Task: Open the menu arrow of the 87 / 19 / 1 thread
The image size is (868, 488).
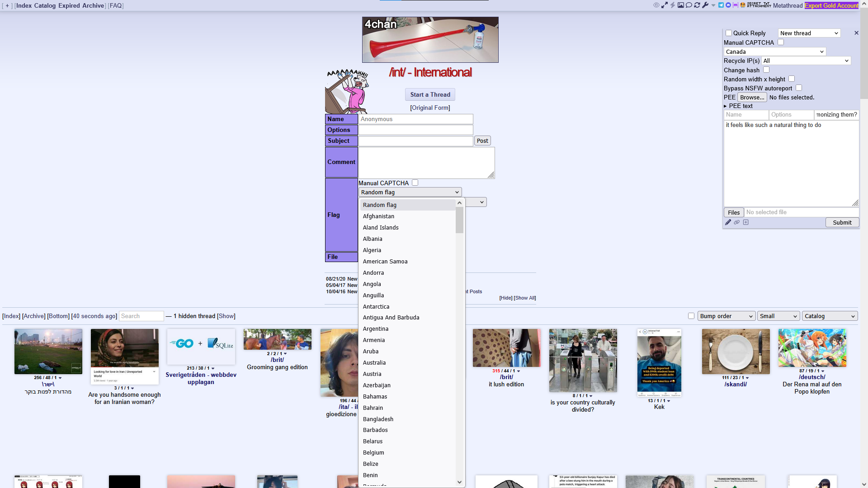Action: pyautogui.click(x=823, y=371)
